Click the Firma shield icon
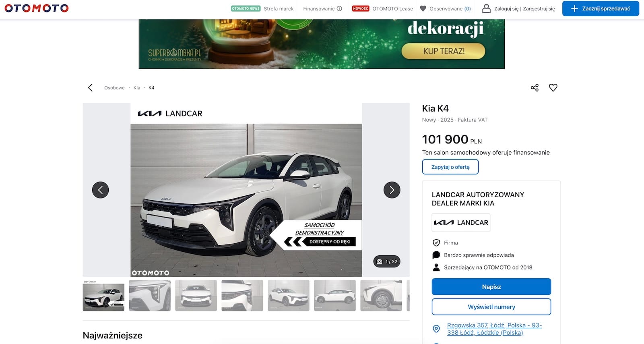Viewport: 644px width, 344px height. (x=436, y=242)
